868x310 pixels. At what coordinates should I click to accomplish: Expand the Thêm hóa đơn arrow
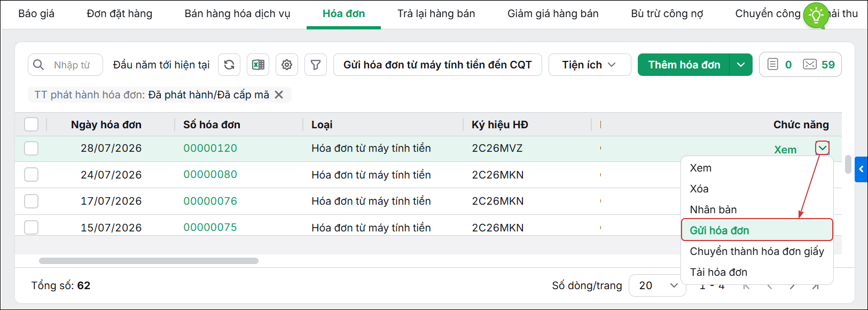point(741,65)
